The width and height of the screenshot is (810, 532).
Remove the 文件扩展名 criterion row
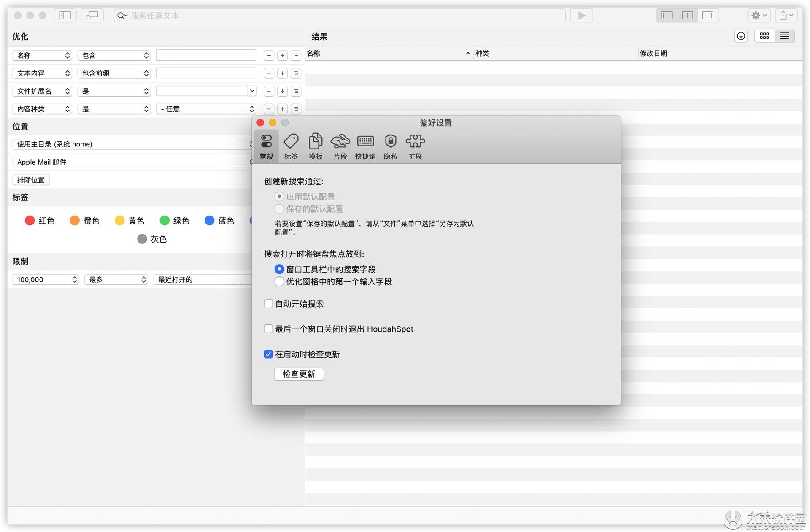pyautogui.click(x=269, y=91)
